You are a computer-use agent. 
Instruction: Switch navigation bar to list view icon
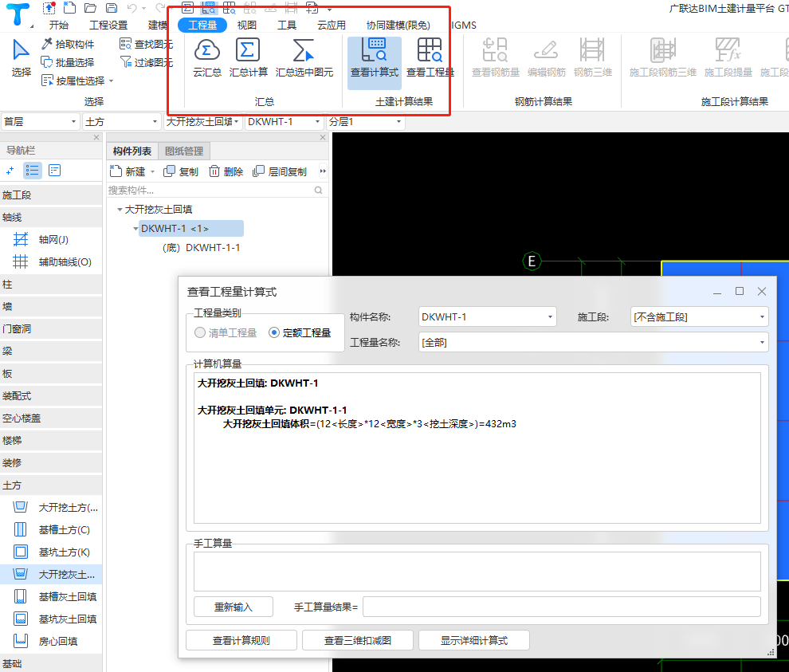[32, 171]
